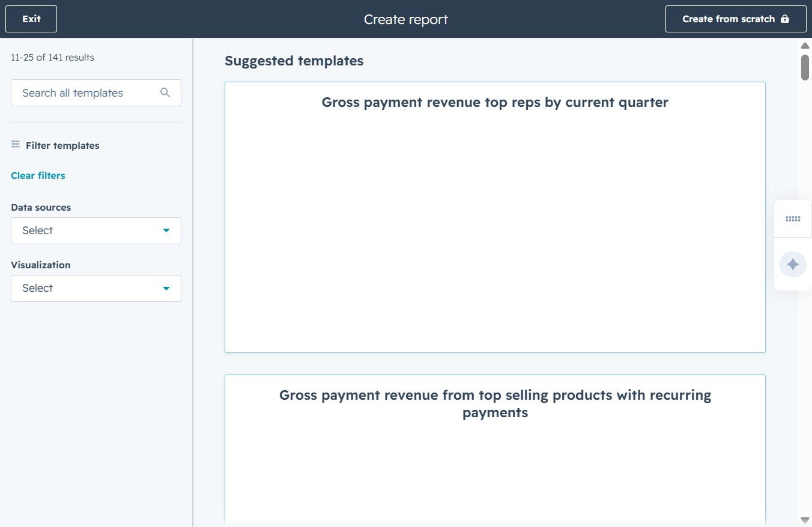
Task: Click the vertical scrollbar thumb
Action: [805, 67]
